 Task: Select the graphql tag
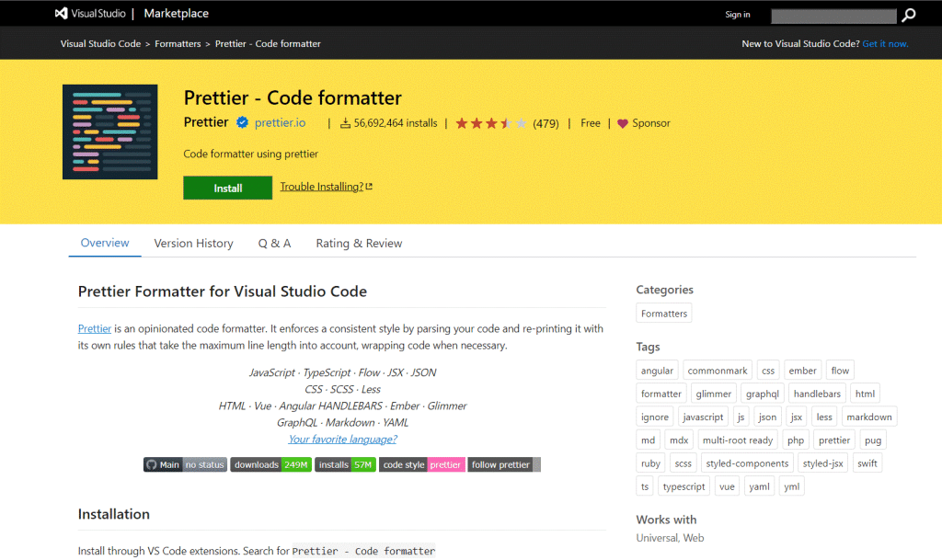coord(763,394)
